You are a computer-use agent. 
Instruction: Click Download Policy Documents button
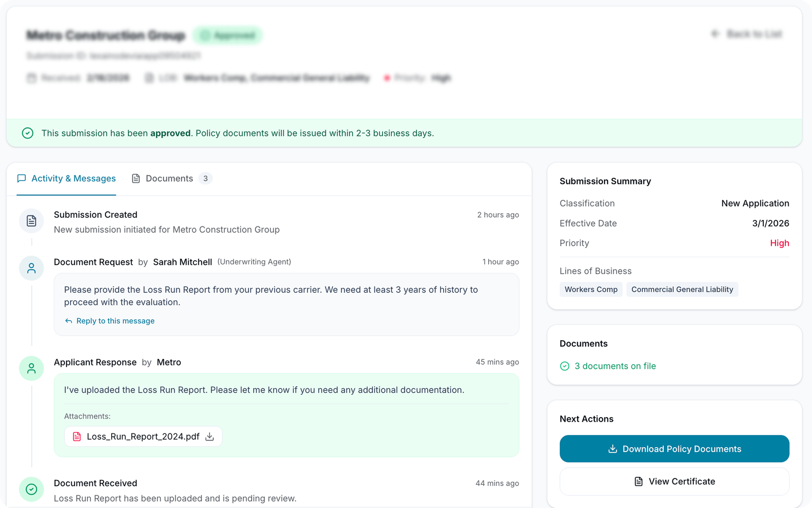[674, 449]
